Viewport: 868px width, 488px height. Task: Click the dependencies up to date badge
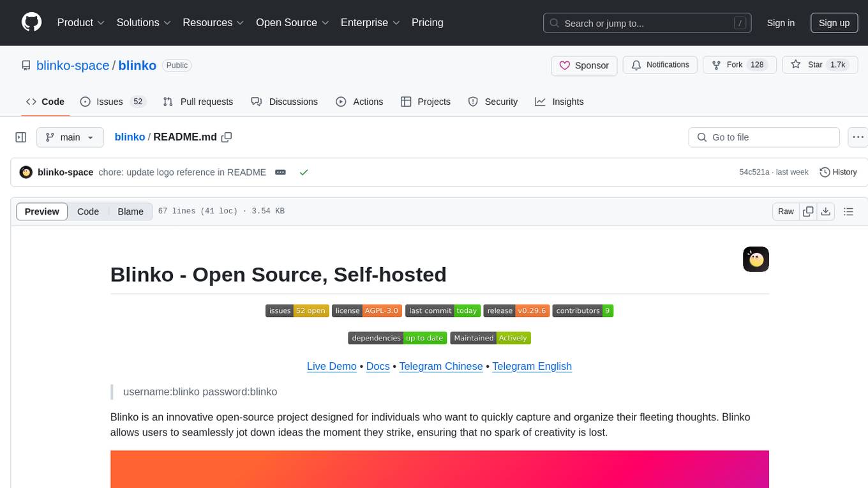point(398,338)
